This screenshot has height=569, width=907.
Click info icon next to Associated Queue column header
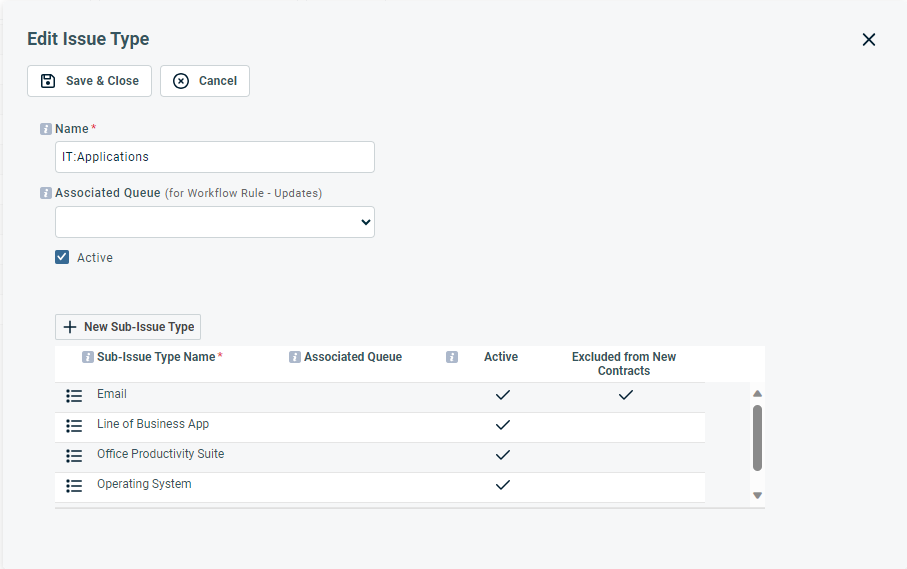point(295,357)
